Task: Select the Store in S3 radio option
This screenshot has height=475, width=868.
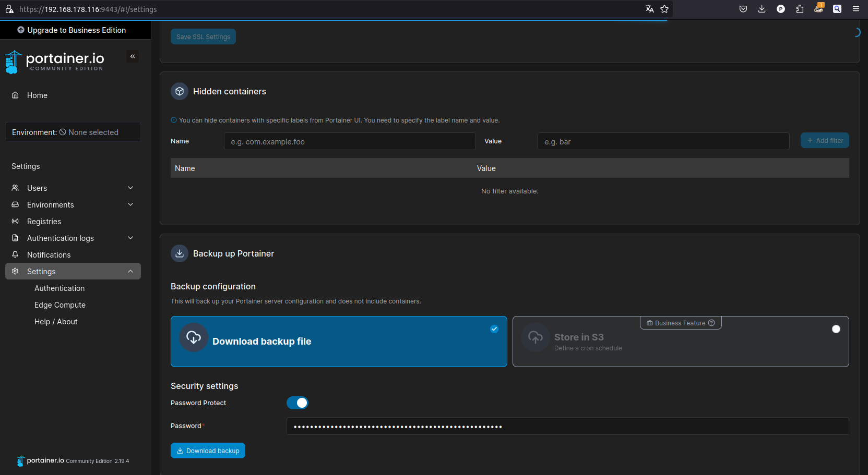Action: coord(836,329)
